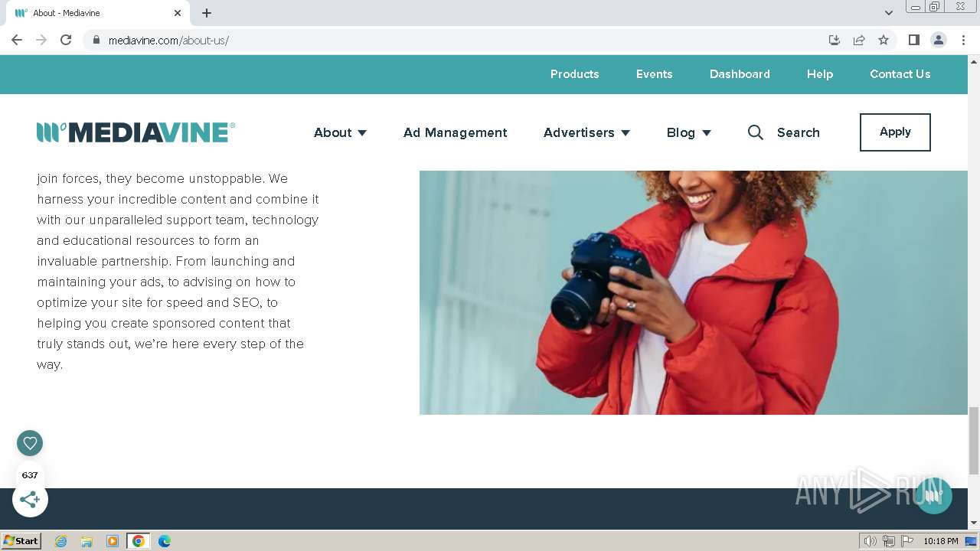This screenshot has width=980, height=551.
Task: Click the show desktop tray icon
Action: click(x=971, y=541)
